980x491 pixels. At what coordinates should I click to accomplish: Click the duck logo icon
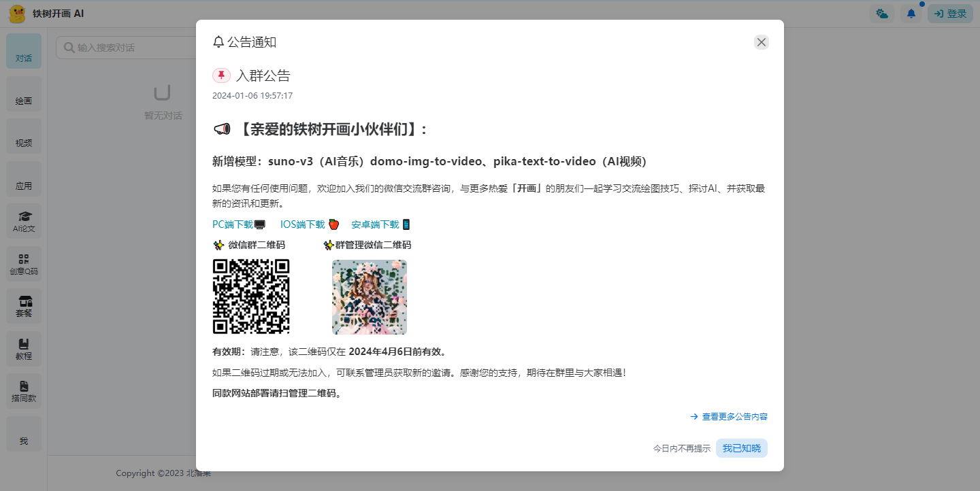point(17,14)
